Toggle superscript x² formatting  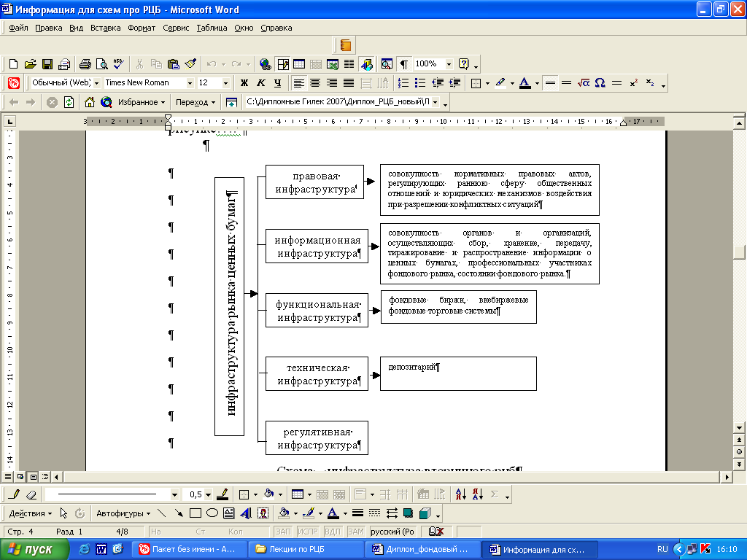click(634, 83)
